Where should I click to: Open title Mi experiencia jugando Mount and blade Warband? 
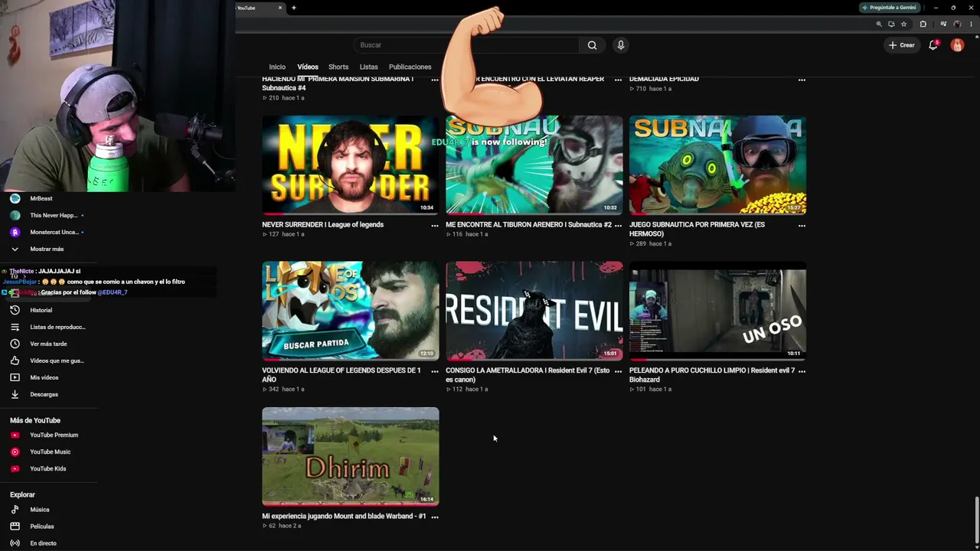point(344,517)
